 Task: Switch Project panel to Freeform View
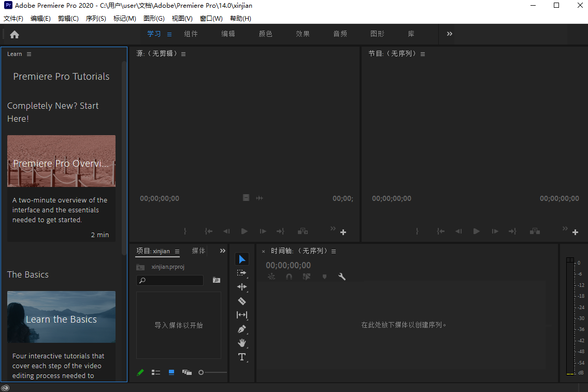point(187,372)
